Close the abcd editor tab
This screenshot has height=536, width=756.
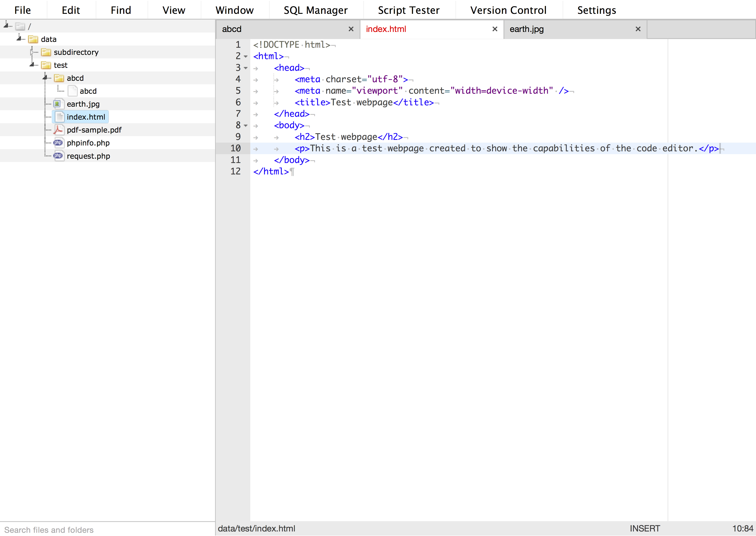[x=351, y=29]
